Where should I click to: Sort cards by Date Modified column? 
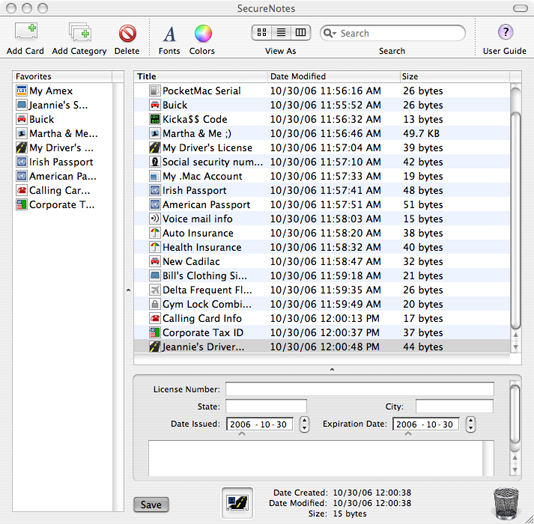[x=333, y=76]
